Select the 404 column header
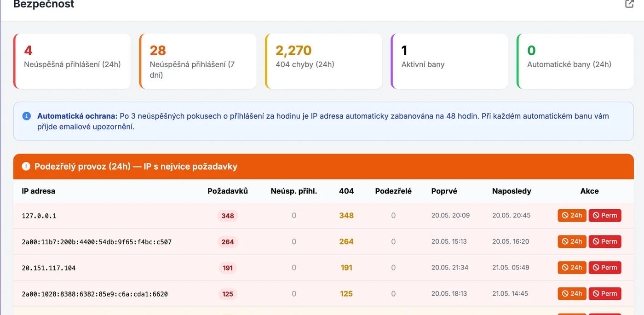Screen dimensions: 644x315 (x=346, y=191)
